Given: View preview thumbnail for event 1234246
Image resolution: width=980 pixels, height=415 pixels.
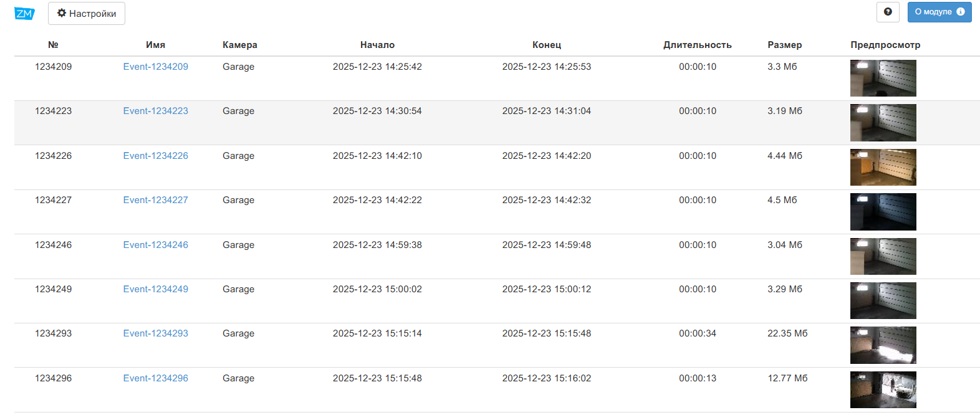Looking at the screenshot, I should tap(883, 256).
